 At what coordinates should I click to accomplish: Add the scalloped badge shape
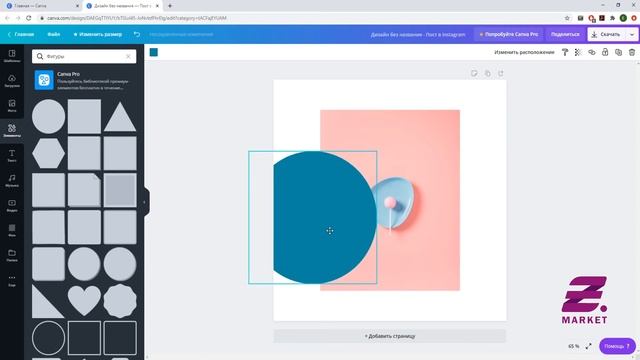120,301
